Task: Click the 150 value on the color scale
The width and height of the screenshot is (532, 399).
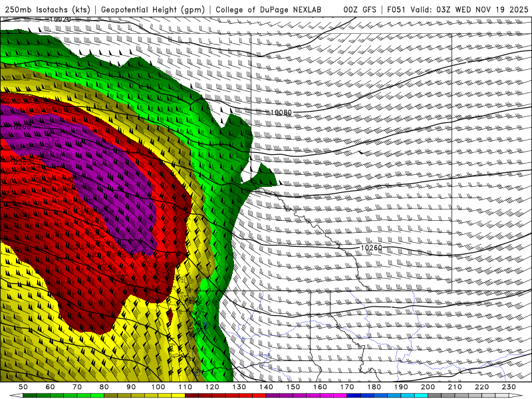Action: (293, 387)
